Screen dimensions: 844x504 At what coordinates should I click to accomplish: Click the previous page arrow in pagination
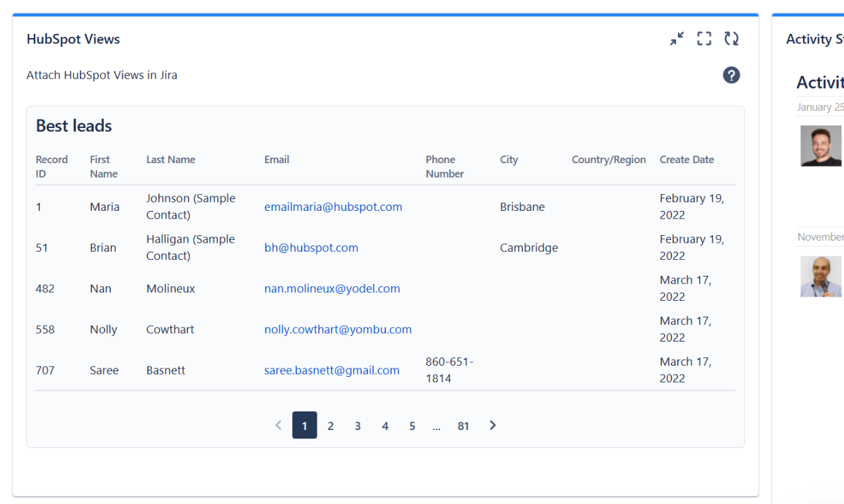click(278, 425)
